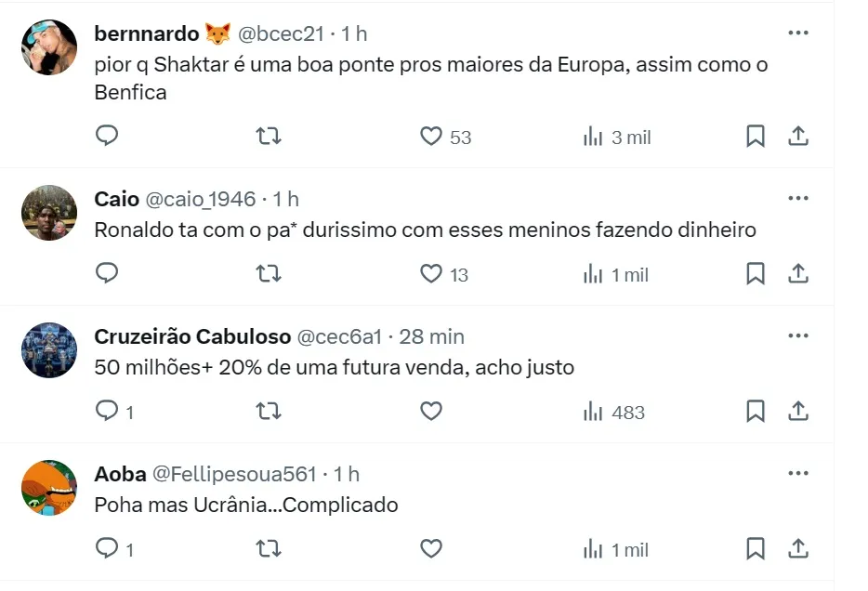
Task: Repost bernnardo's Shaktar tweet
Action: pos(269,137)
